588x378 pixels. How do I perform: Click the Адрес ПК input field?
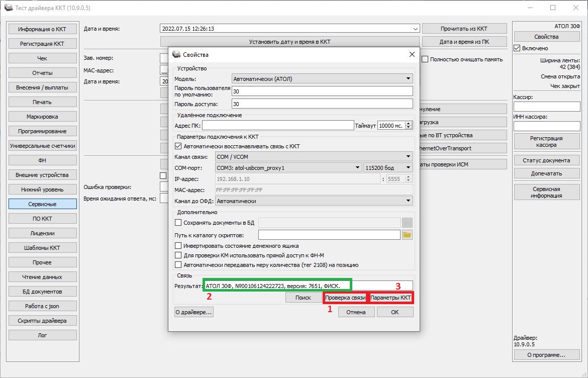278,126
